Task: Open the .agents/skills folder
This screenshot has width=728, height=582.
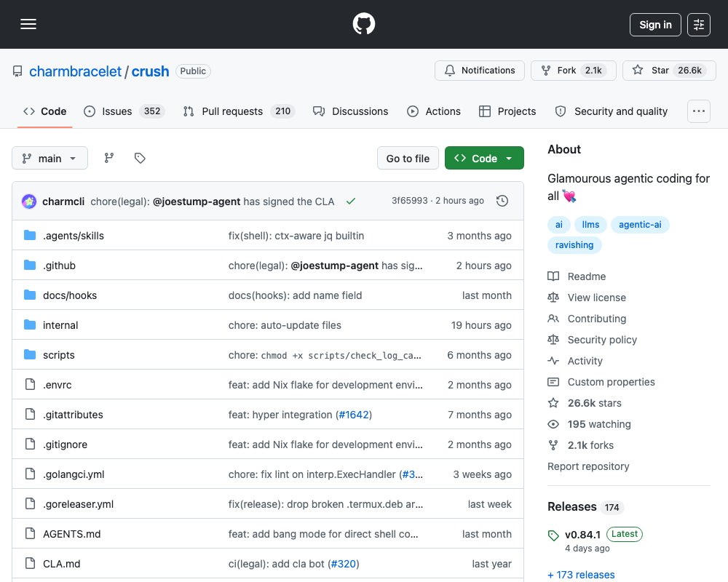Action: [x=74, y=236]
